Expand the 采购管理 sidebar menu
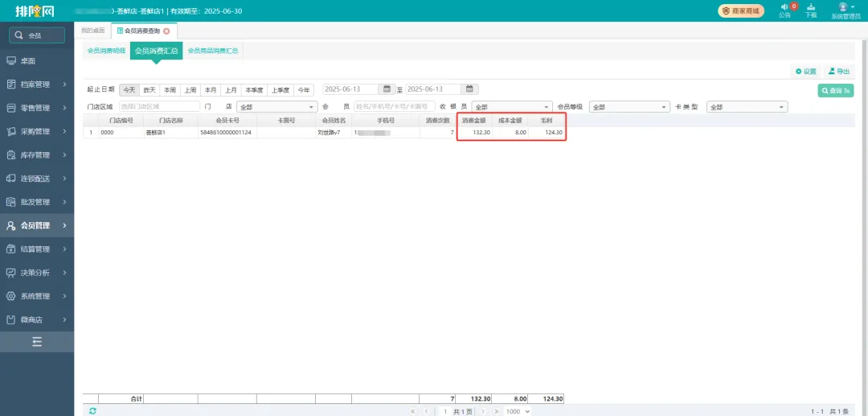The width and height of the screenshot is (868, 416). 37,131
